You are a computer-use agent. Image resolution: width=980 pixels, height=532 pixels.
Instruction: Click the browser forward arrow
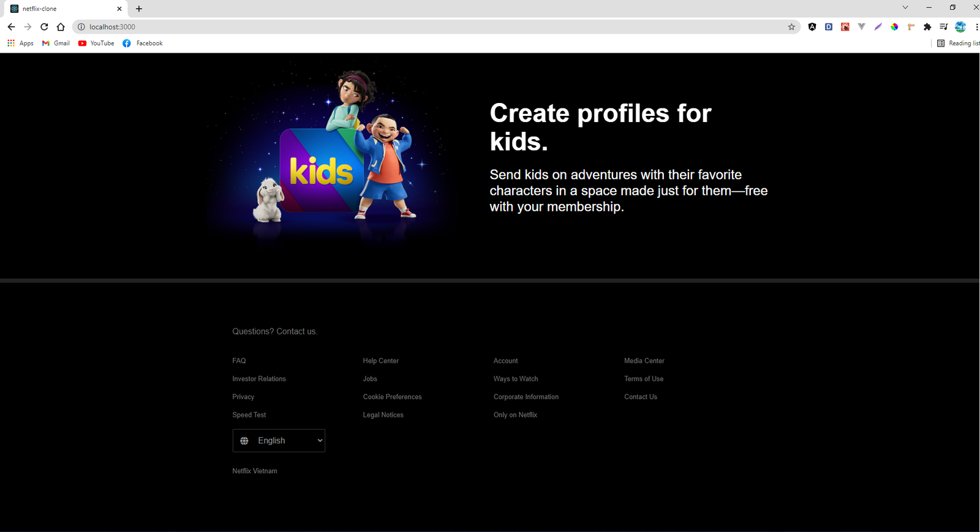[x=28, y=27]
